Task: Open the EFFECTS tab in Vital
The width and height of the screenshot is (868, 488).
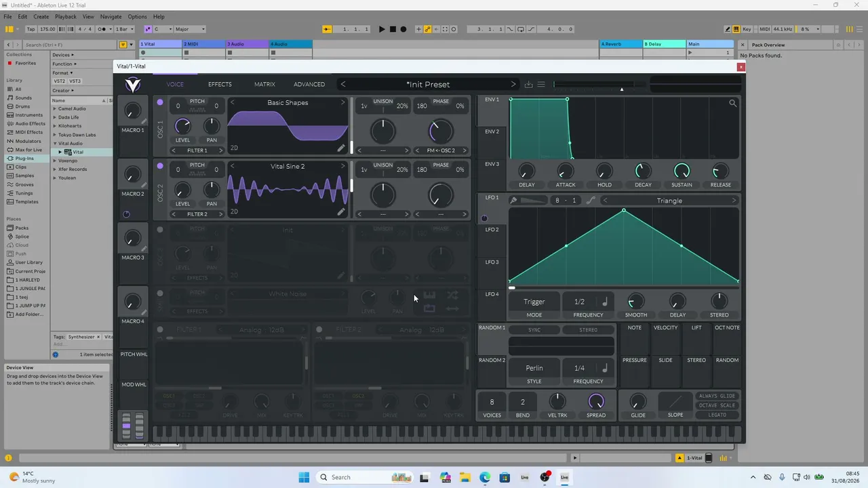Action: click(220, 84)
